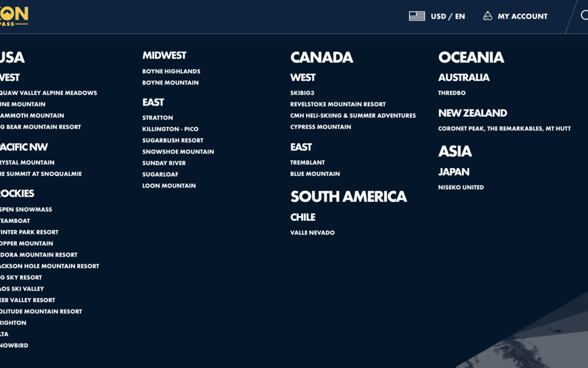
Task: Go to Eldora Mountain Resort
Action: pyautogui.click(x=39, y=255)
